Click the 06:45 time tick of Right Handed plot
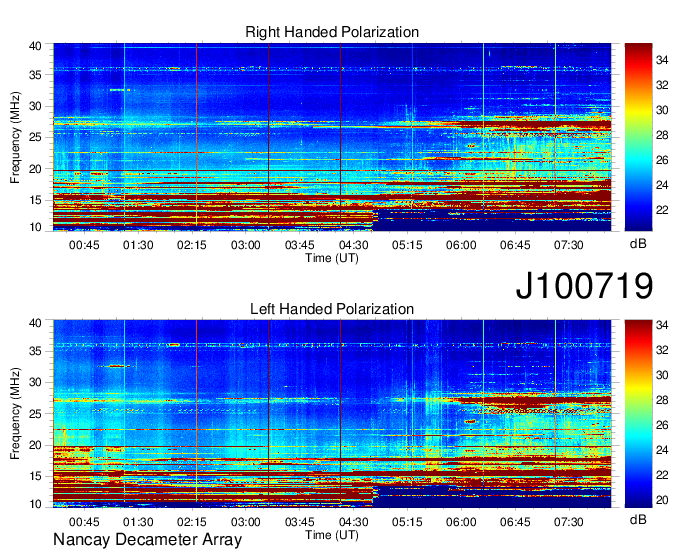This screenshot has width=680, height=552. [515, 245]
